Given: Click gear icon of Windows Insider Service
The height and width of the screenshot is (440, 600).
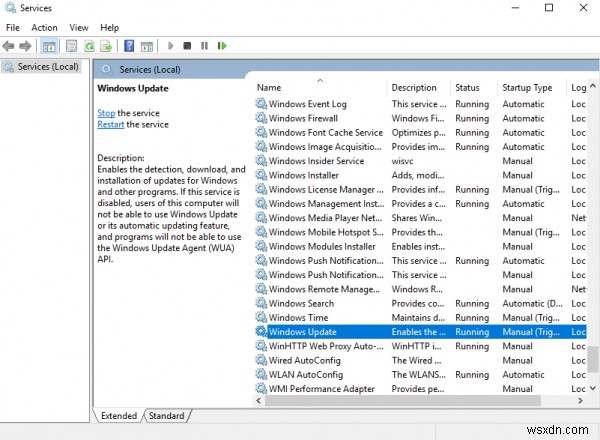Looking at the screenshot, I should pos(261,161).
